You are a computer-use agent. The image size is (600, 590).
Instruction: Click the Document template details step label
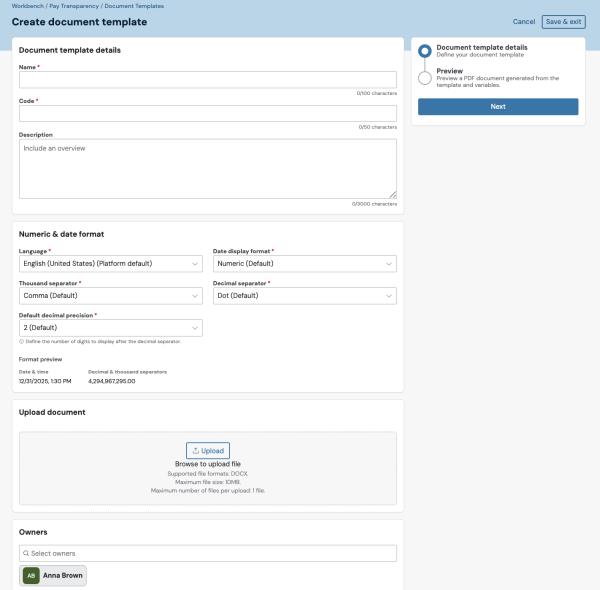(482, 47)
